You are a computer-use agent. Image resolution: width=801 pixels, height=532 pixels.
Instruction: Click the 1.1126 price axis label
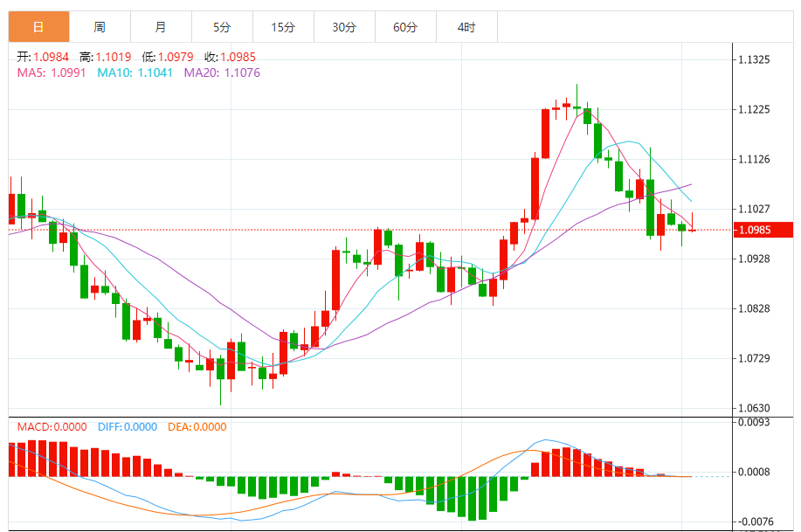click(x=754, y=160)
